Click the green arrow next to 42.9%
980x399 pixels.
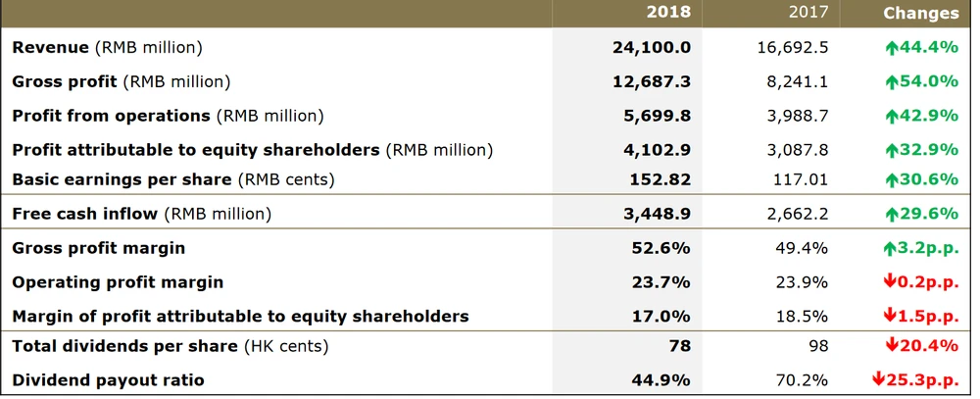click(x=892, y=116)
